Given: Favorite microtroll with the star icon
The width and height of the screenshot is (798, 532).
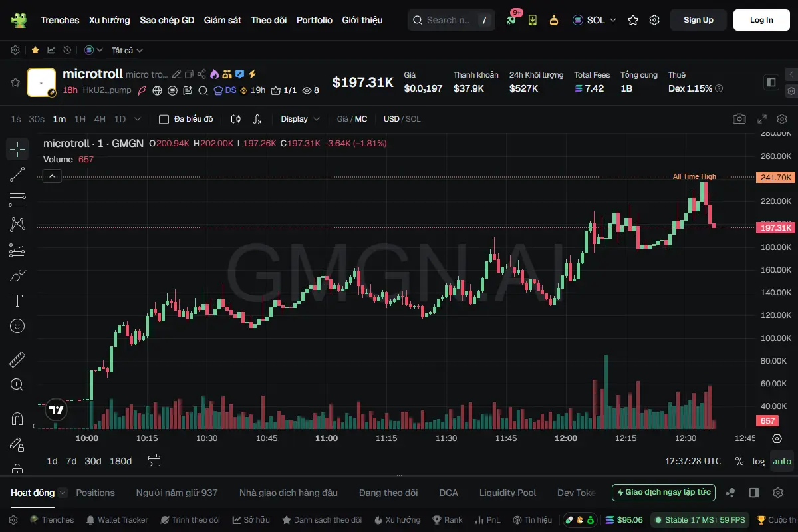Looking at the screenshot, I should [x=15, y=82].
